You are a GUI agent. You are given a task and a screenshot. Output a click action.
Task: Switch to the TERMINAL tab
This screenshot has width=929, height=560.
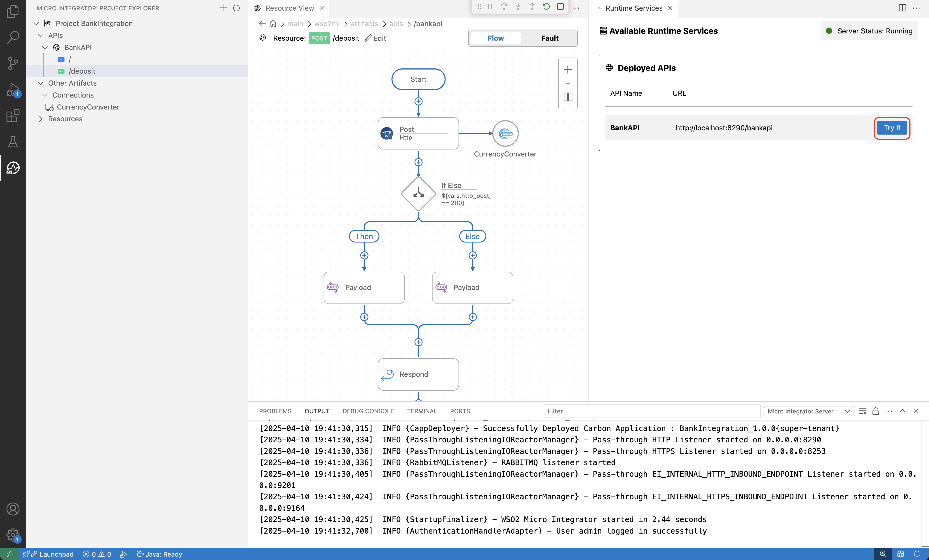click(x=422, y=411)
